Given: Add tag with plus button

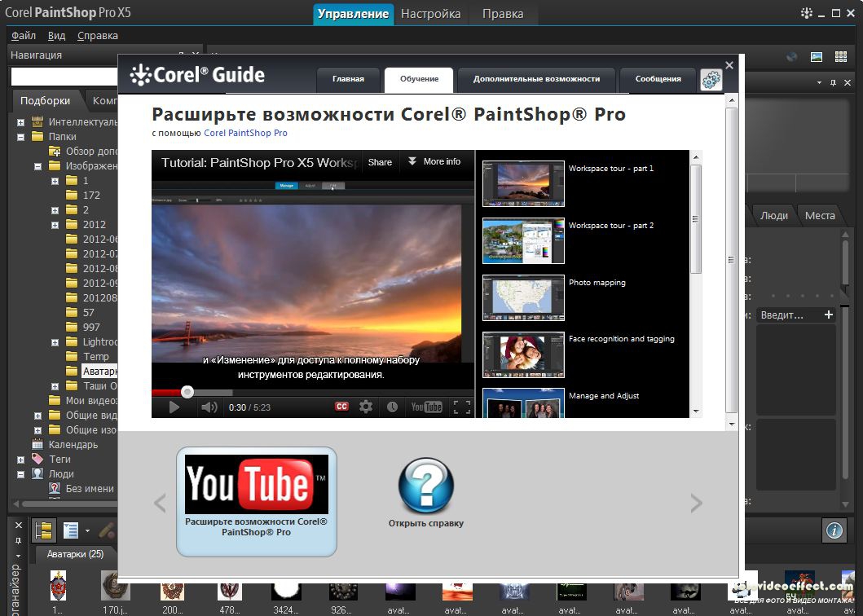Looking at the screenshot, I should [x=828, y=315].
